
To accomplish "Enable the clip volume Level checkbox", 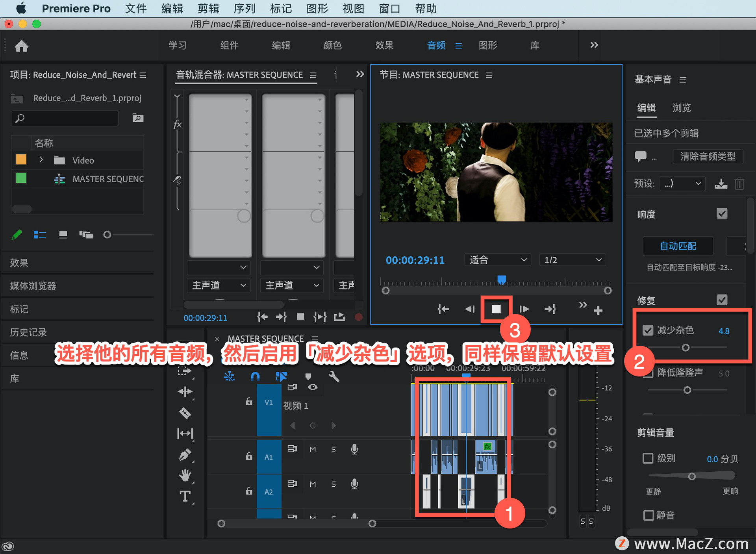I will (648, 458).
